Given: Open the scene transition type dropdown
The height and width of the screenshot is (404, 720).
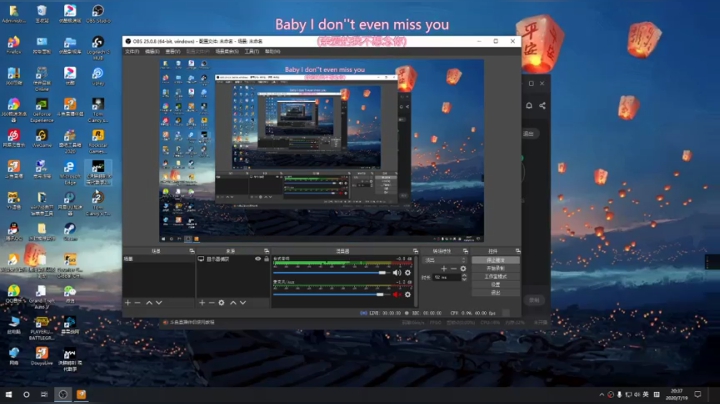Looking at the screenshot, I should (444, 260).
